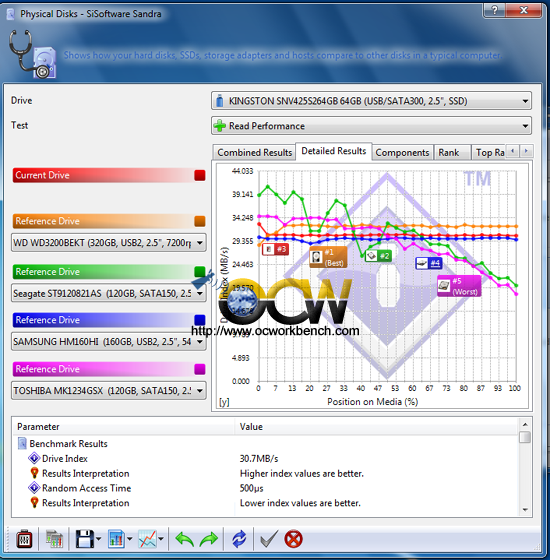Click the green forward arrow icon
The width and height of the screenshot is (550, 560).
209,539
